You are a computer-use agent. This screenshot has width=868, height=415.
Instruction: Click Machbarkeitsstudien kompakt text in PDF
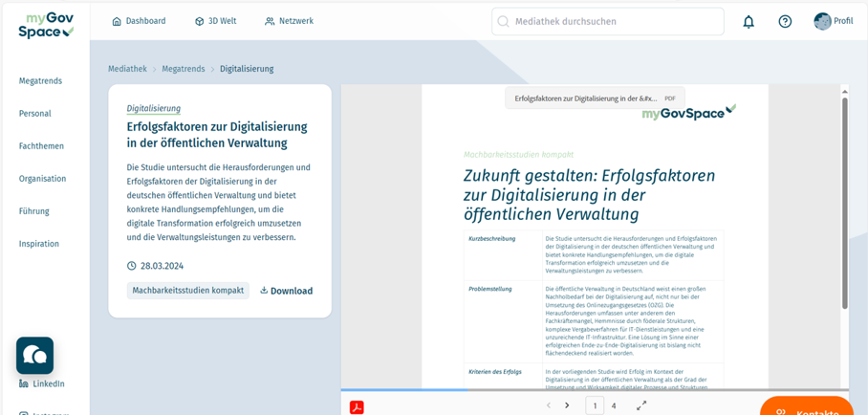coord(518,155)
